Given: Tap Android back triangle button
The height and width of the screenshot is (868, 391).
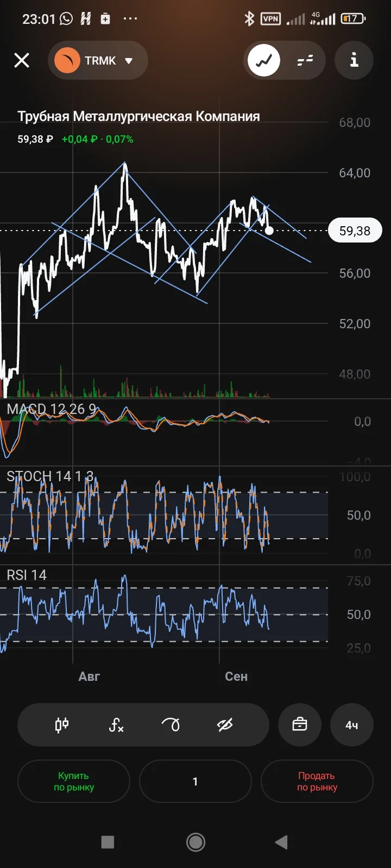Looking at the screenshot, I should [281, 842].
